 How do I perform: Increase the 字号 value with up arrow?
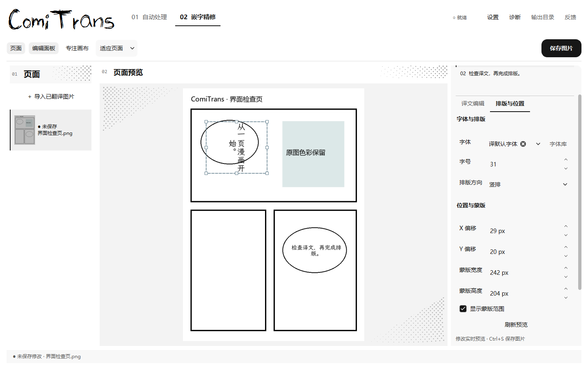tap(566, 160)
